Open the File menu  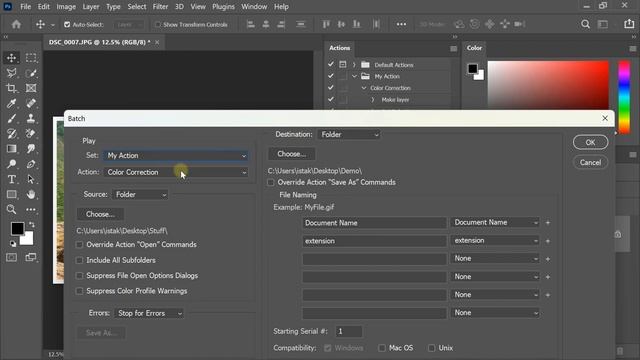pyautogui.click(x=25, y=7)
